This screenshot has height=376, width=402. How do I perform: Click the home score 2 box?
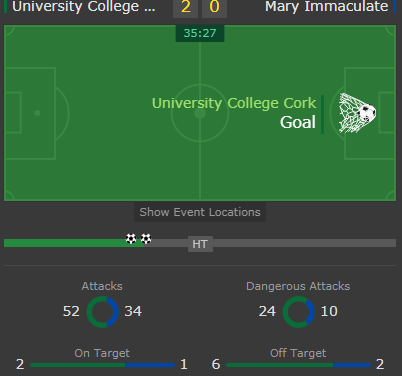tap(186, 7)
